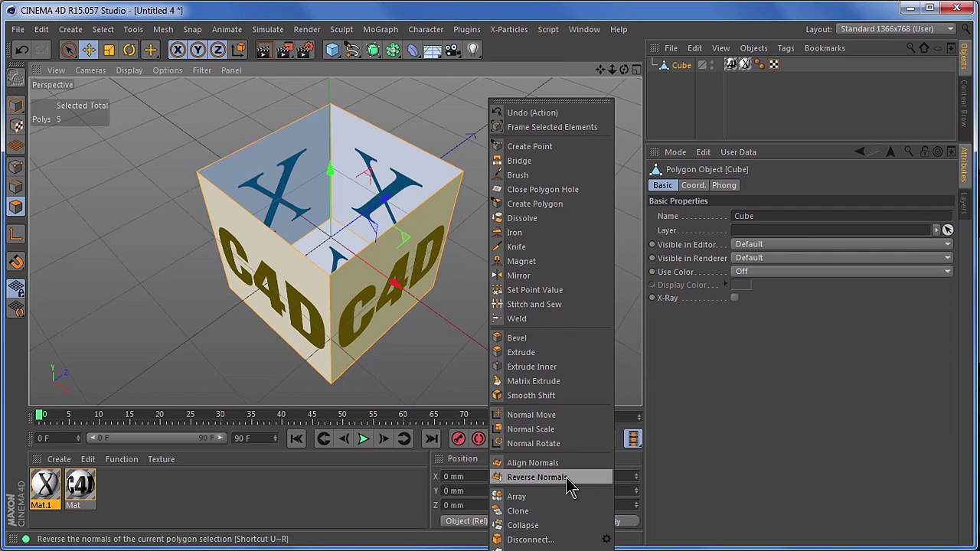Select Bevel in the context menu
This screenshot has width=980, height=551.
551,337
